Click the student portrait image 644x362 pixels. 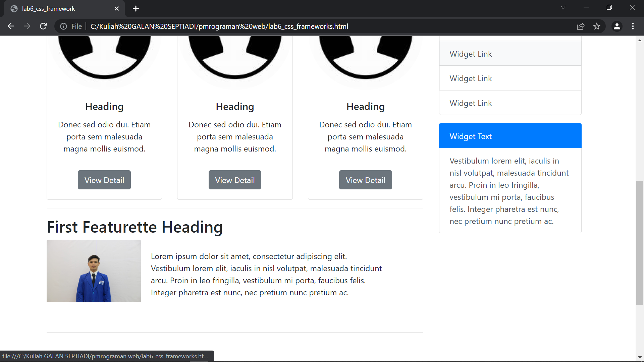(x=94, y=271)
